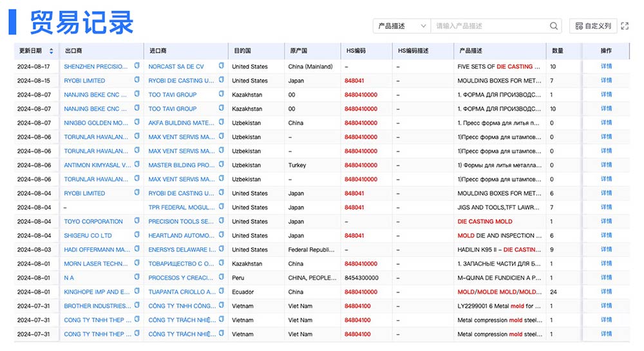644x351 pixels.
Task: Select the DIE CASTING MOLD description
Action: coord(485,222)
